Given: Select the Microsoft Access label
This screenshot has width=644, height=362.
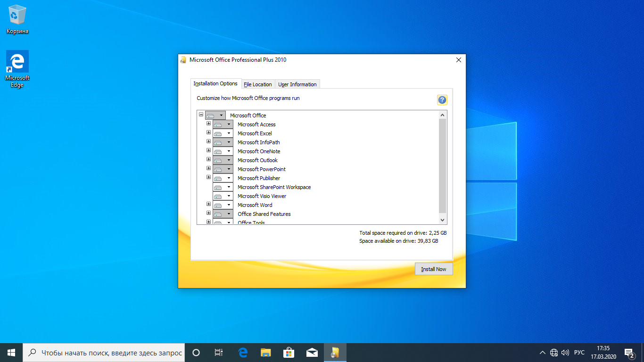Looking at the screenshot, I should [256, 124].
